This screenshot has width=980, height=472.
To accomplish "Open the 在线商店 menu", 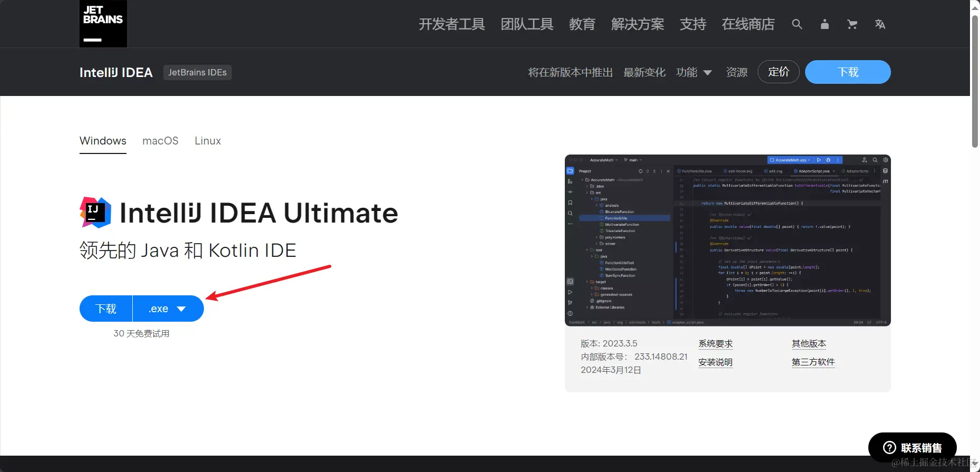I will (748, 24).
